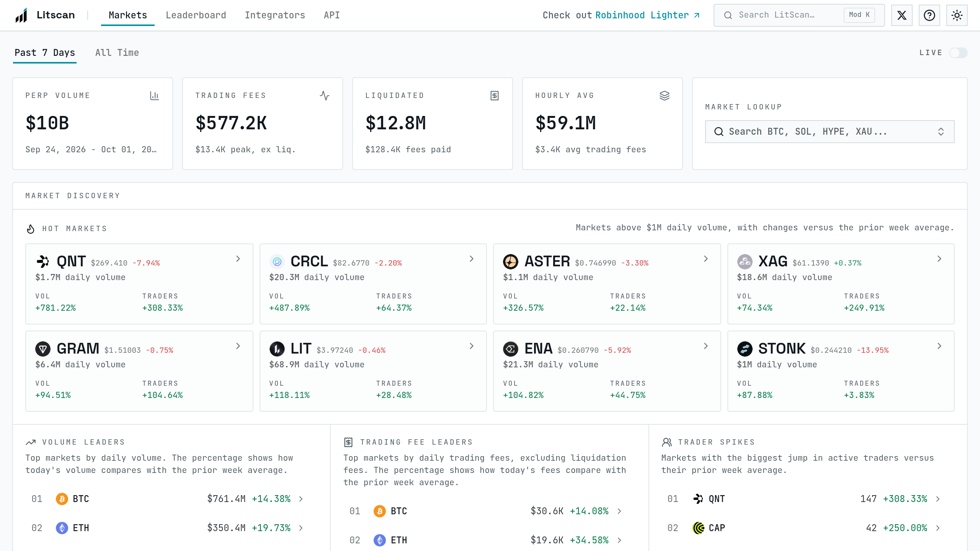Switch to the Markets tab
The height and width of the screenshot is (551, 980).
[128, 15]
